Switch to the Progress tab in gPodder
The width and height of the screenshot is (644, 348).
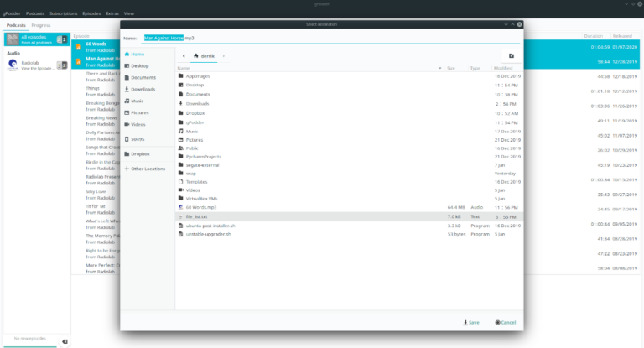tap(41, 25)
